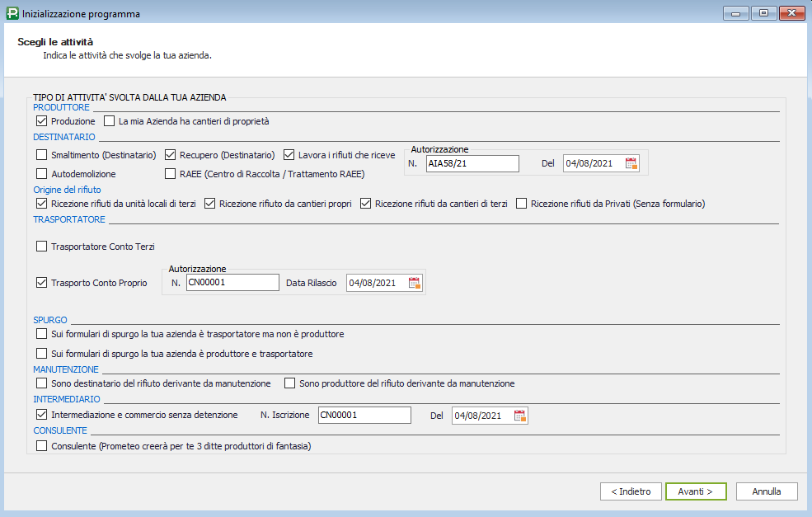Enable Ricezione rifiuti da Privati checkbox
Image resolution: width=812 pixels, height=517 pixels.
522,204
